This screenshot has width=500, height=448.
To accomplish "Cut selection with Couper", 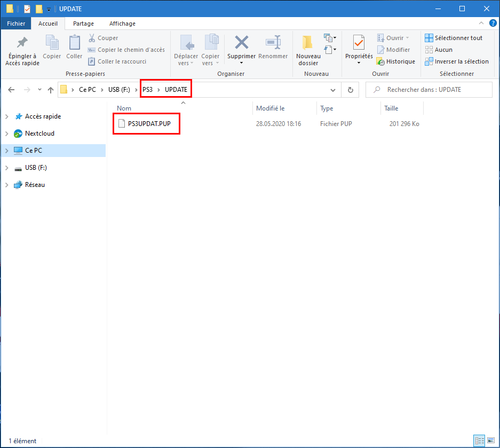I will 103,38.
